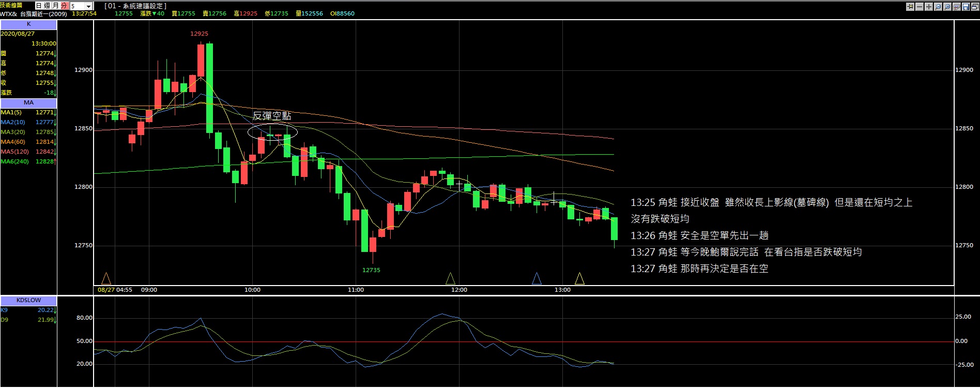The image size is (980, 388).
Task: Click the yellow triangle marker after 13:00
Action: click(x=579, y=279)
